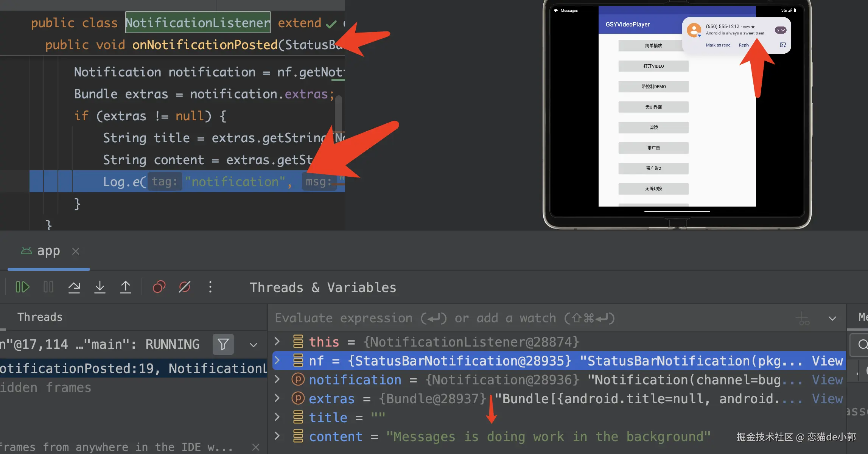The width and height of the screenshot is (868, 454).
Task: Expand the 'content' variable node
Action: tap(277, 436)
